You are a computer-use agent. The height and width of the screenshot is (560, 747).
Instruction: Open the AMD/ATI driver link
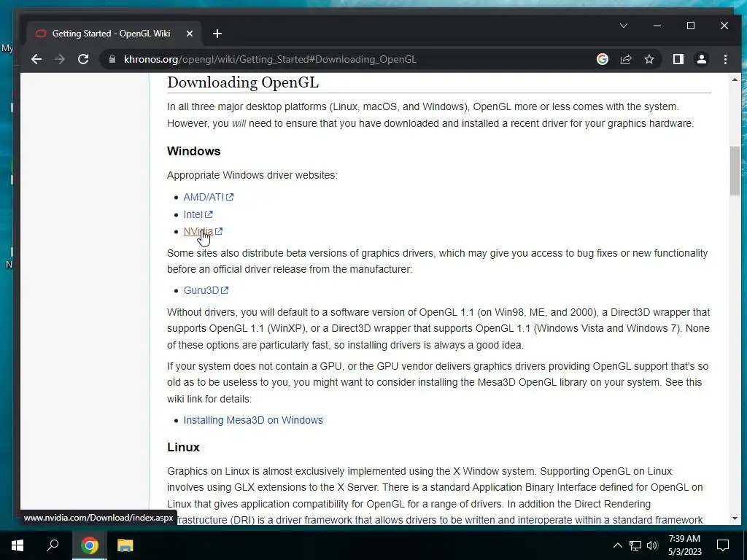point(204,197)
